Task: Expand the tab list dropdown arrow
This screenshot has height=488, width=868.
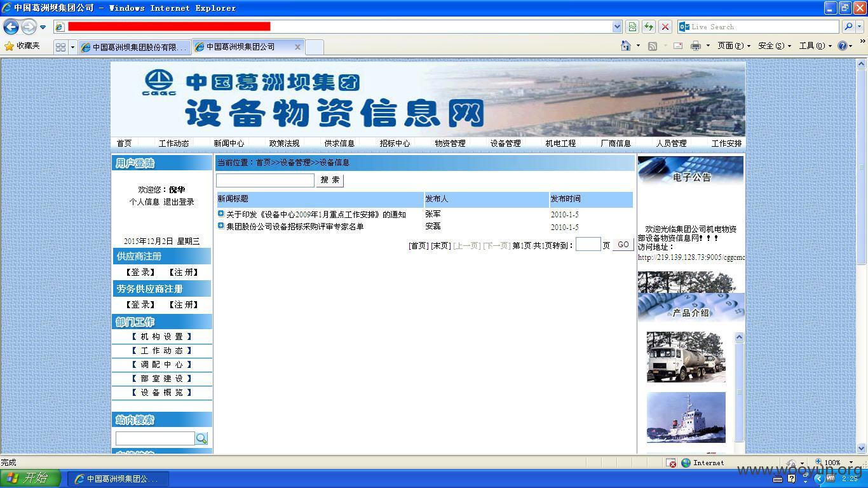Action: click(x=72, y=47)
